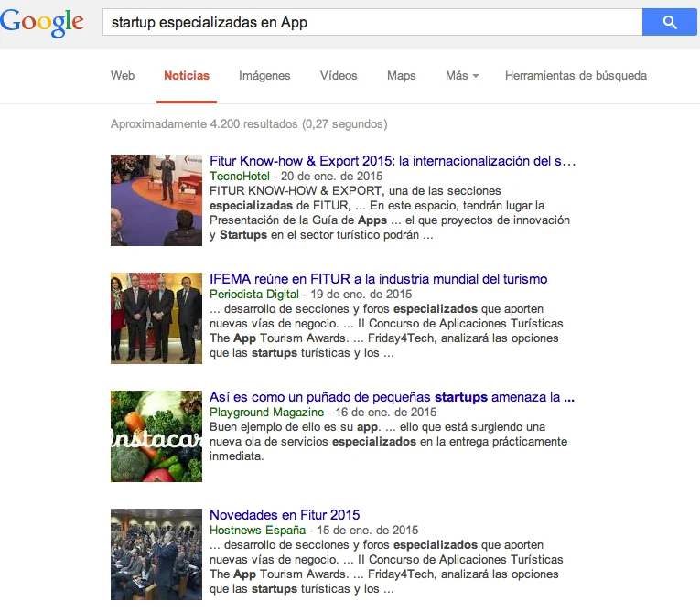Open the 'Novedades en Fitur 2015' headline
This screenshot has height=612, width=700.
285,515
